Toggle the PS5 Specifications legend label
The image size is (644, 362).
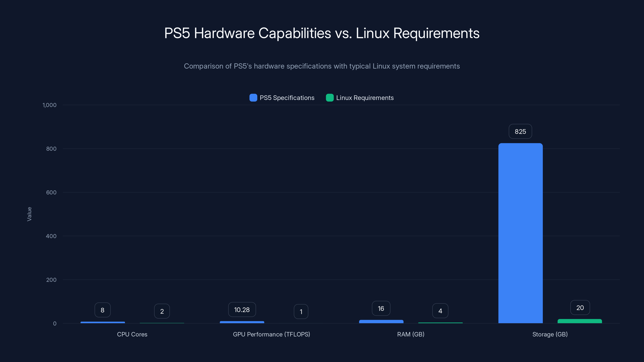(x=287, y=98)
